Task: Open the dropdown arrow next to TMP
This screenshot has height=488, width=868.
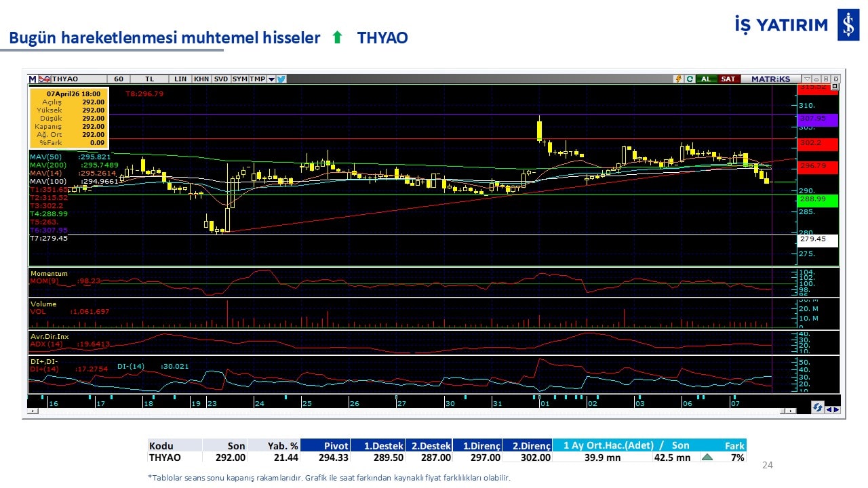Action: (271, 79)
